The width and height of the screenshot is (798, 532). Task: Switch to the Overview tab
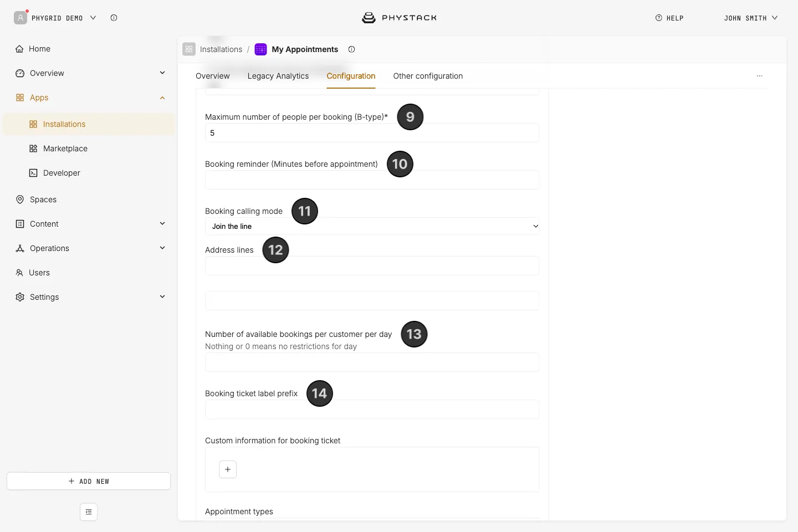coord(213,76)
